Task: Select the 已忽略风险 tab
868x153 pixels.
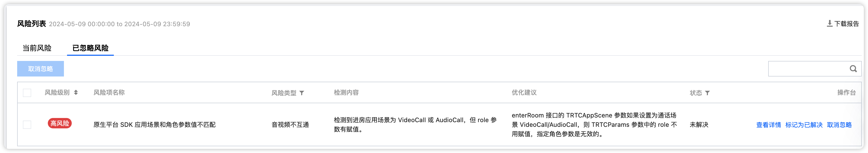Action: pyautogui.click(x=90, y=48)
